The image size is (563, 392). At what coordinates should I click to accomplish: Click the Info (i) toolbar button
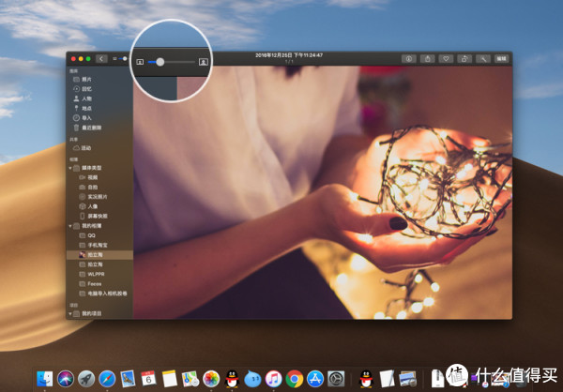411,58
